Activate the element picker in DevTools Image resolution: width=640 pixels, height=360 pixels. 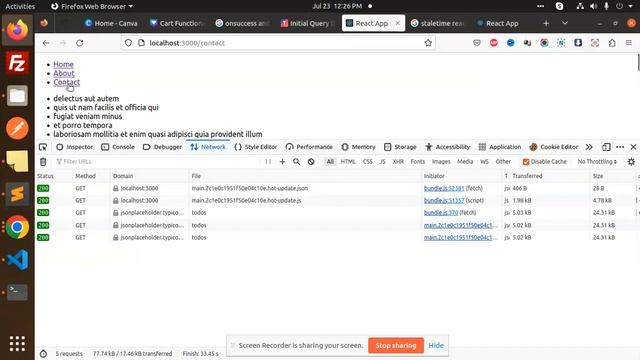point(43,147)
